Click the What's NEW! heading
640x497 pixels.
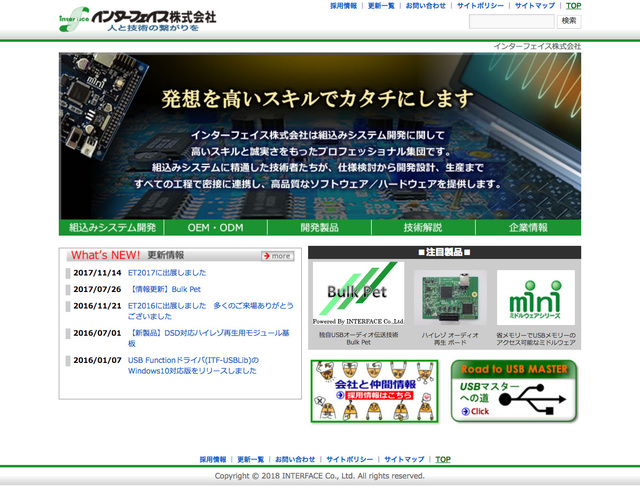click(x=105, y=255)
